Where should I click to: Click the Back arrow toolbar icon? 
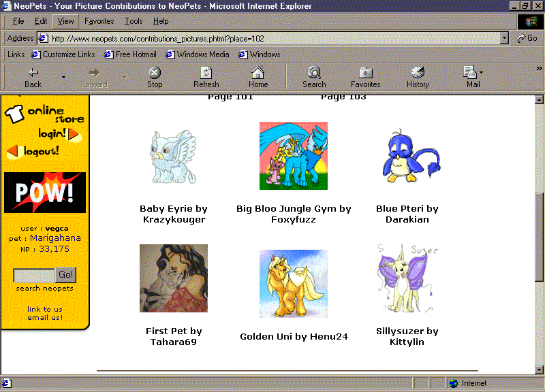click(x=33, y=73)
